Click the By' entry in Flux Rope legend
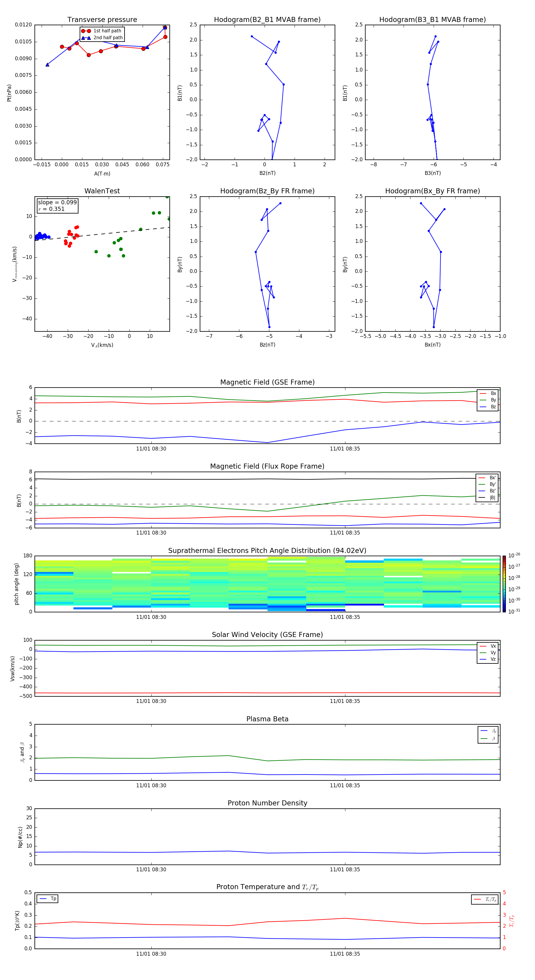Screen dimensions: 535x980 pyautogui.click(x=487, y=484)
